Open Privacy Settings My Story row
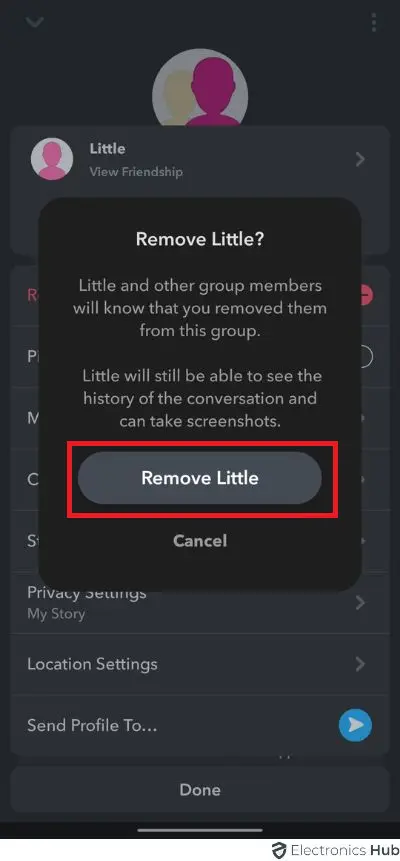 click(x=199, y=603)
